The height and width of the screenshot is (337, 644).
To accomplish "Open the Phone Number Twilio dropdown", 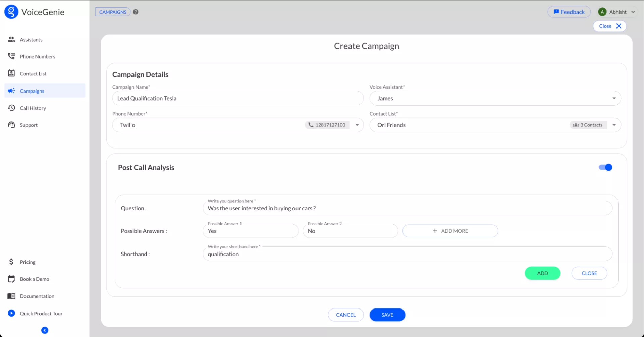I will (x=357, y=125).
